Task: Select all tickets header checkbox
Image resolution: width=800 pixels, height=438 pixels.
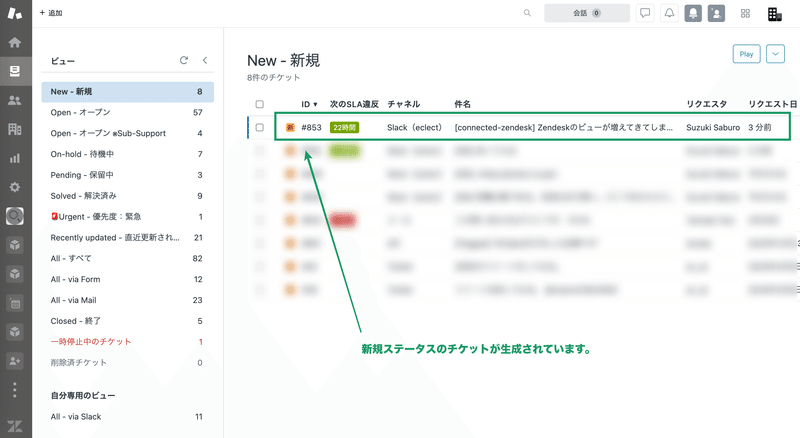Action: 260,104
